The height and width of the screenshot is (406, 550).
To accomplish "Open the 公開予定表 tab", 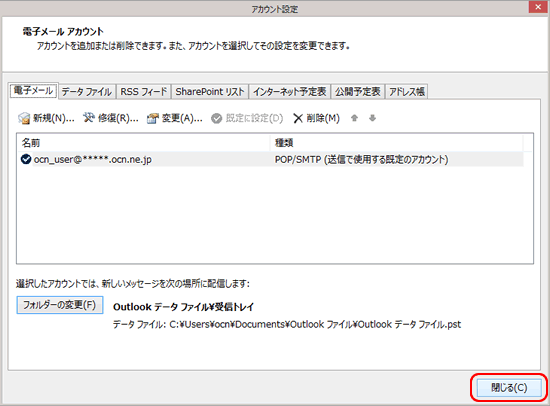I will point(357,92).
